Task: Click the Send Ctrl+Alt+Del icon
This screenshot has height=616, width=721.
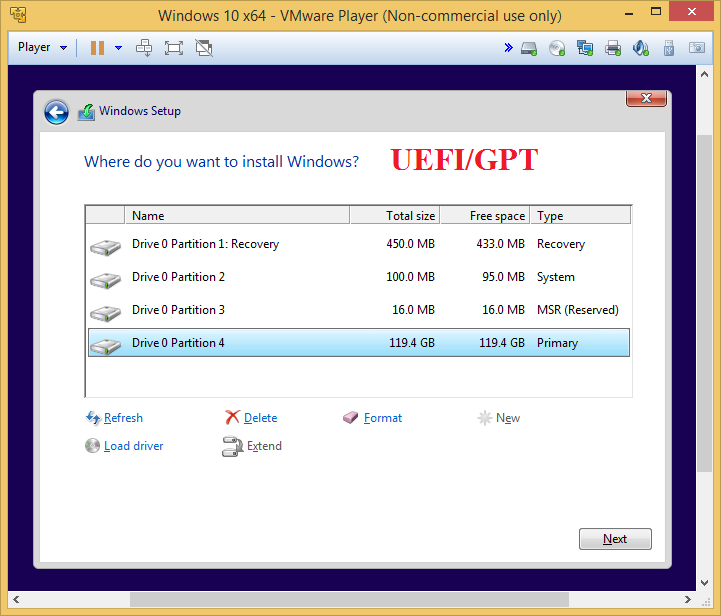Action: click(x=144, y=48)
